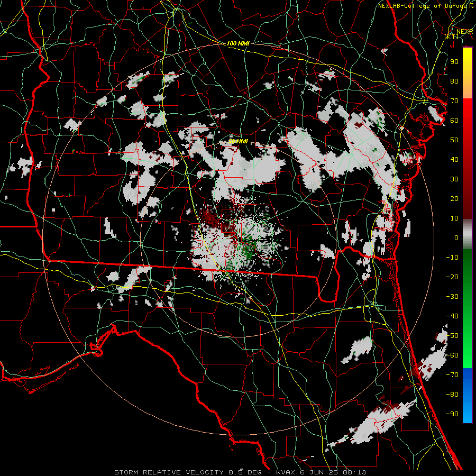This screenshot has height=476, width=476.
Task: Click the -50 value on the velocity scale
Action: (x=452, y=336)
